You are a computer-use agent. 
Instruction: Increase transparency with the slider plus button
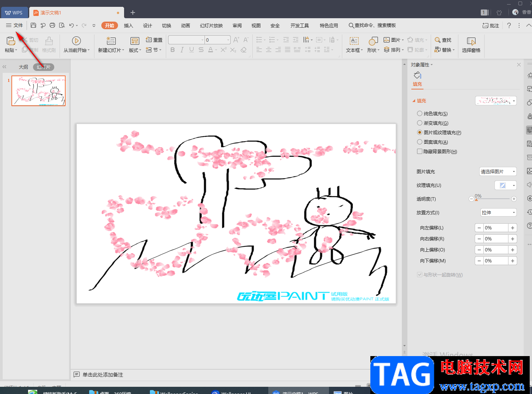[514, 199]
